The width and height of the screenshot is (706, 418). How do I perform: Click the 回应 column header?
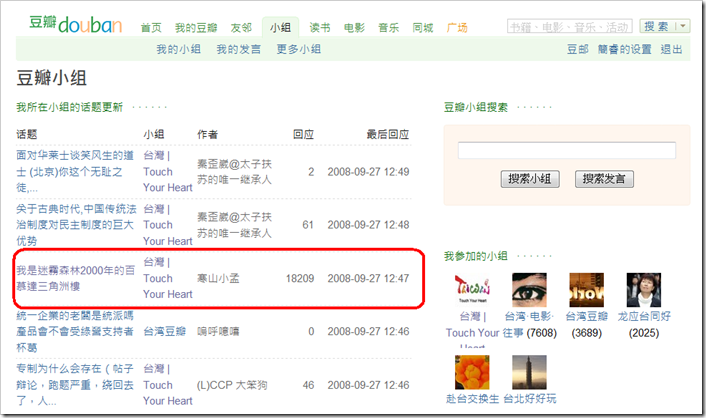pyautogui.click(x=303, y=134)
